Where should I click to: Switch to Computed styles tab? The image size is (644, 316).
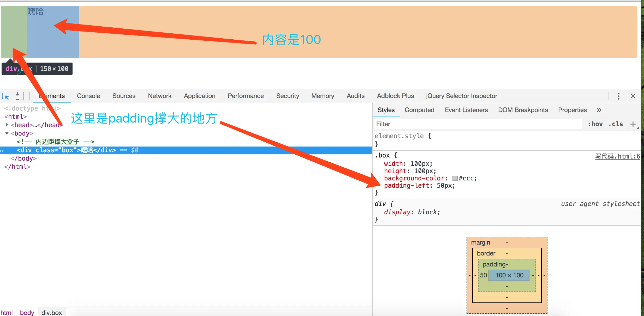(x=419, y=110)
